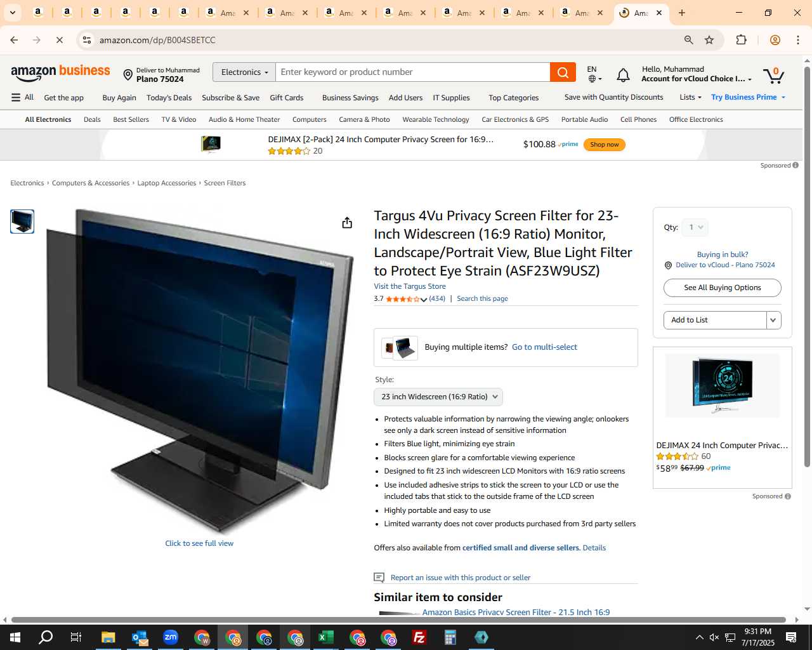Open the Account for vCloud Choice dropdown

tap(697, 79)
